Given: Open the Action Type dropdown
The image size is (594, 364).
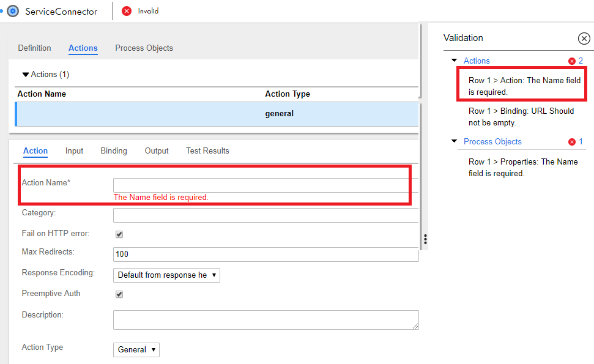Looking at the screenshot, I should pyautogui.click(x=136, y=349).
